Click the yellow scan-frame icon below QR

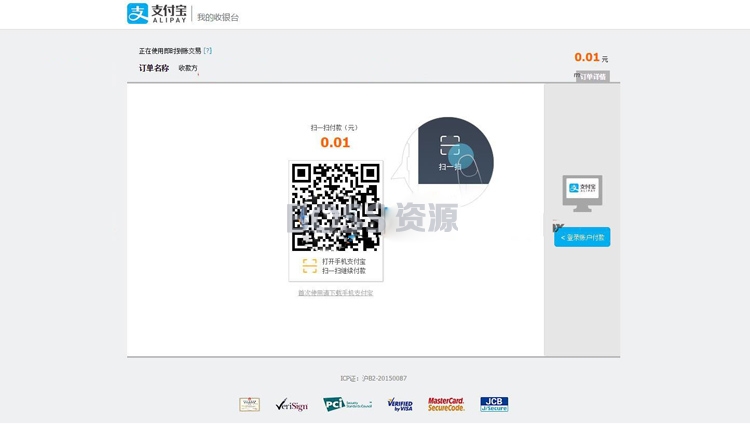pos(309,266)
